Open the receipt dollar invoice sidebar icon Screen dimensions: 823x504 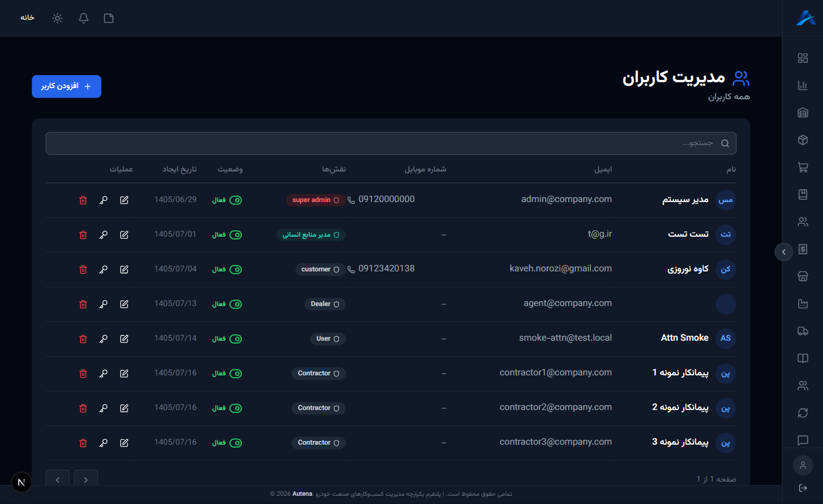coord(802,249)
